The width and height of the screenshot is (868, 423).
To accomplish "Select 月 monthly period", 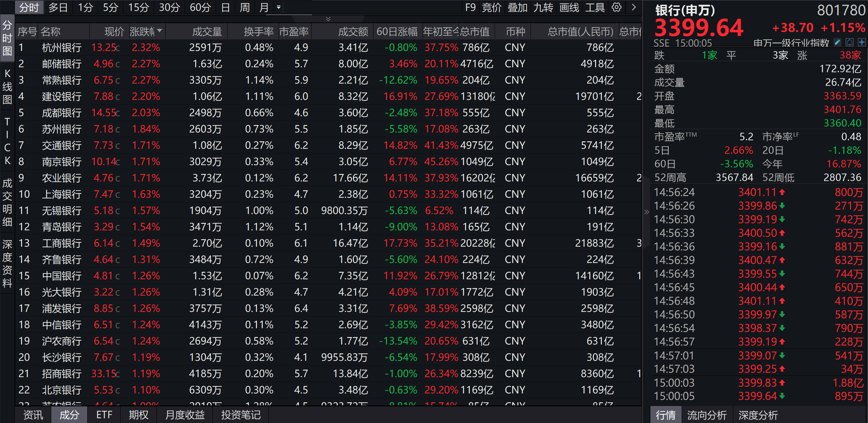I will (x=264, y=7).
